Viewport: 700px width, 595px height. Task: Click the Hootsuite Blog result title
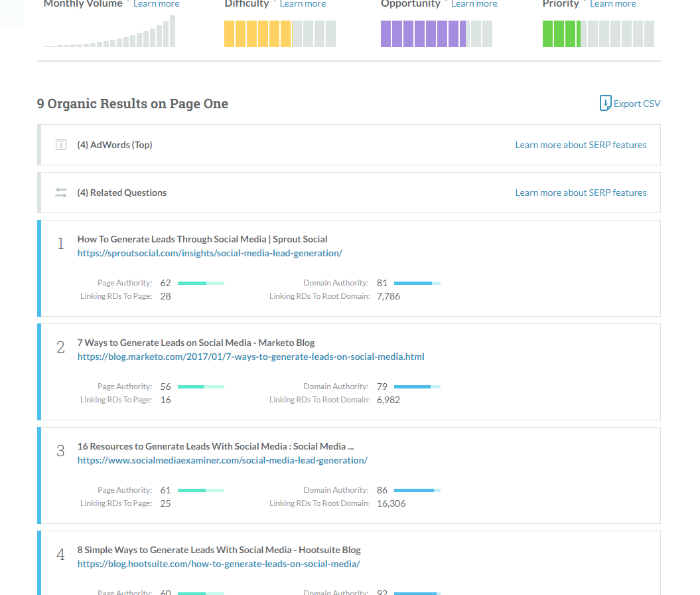pyautogui.click(x=219, y=550)
